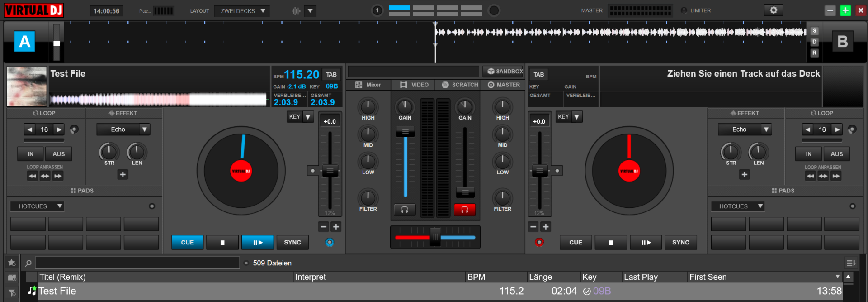Toggle deck A pitch lock blue circle
Image resolution: width=868 pixels, height=302 pixels.
(330, 243)
